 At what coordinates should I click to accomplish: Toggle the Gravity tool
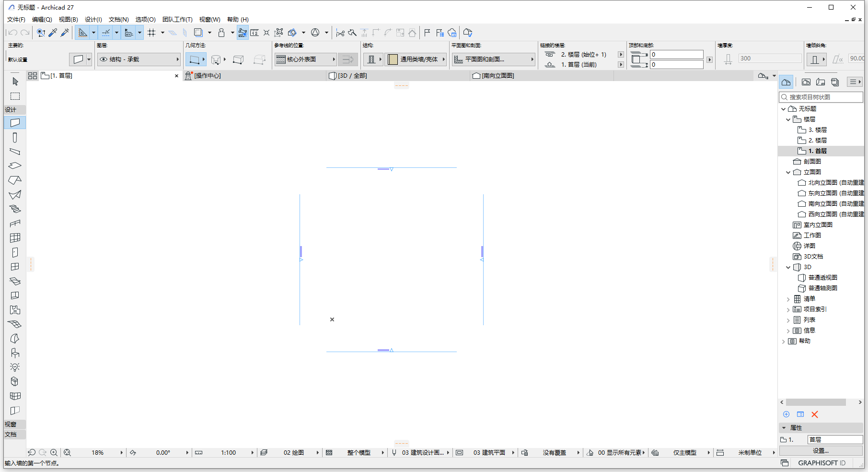(222, 32)
